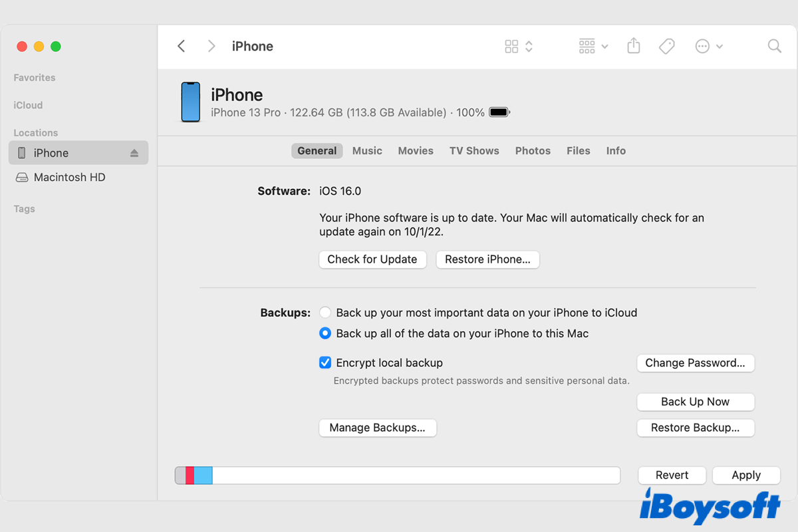Image resolution: width=798 pixels, height=532 pixels.
Task: Eject the iPhone from sidebar
Action: 134,153
